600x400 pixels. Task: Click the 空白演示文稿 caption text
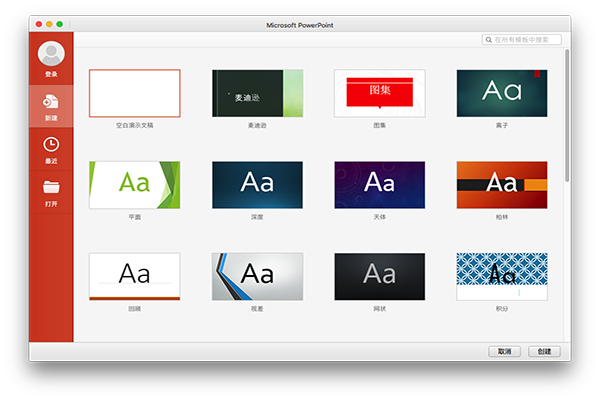pyautogui.click(x=135, y=125)
